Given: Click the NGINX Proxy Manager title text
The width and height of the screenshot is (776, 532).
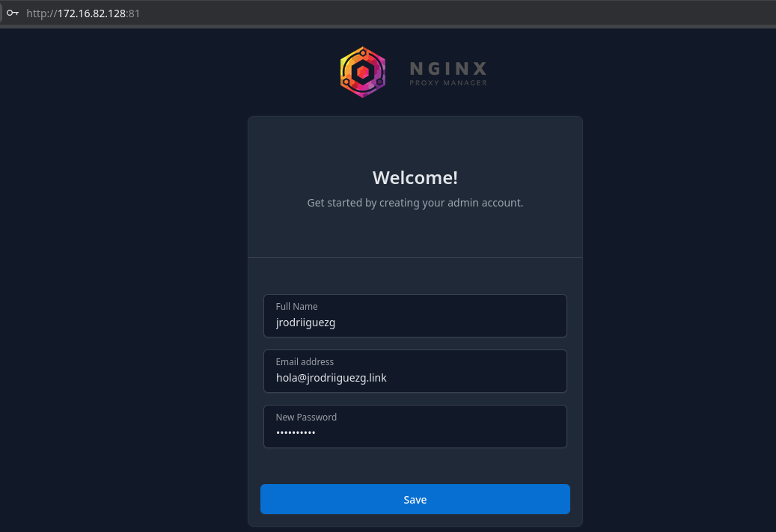Looking at the screenshot, I should coord(448,73).
